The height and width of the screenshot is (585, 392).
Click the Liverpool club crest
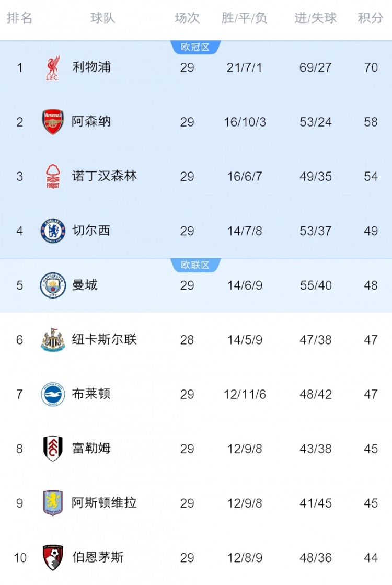[x=53, y=68]
